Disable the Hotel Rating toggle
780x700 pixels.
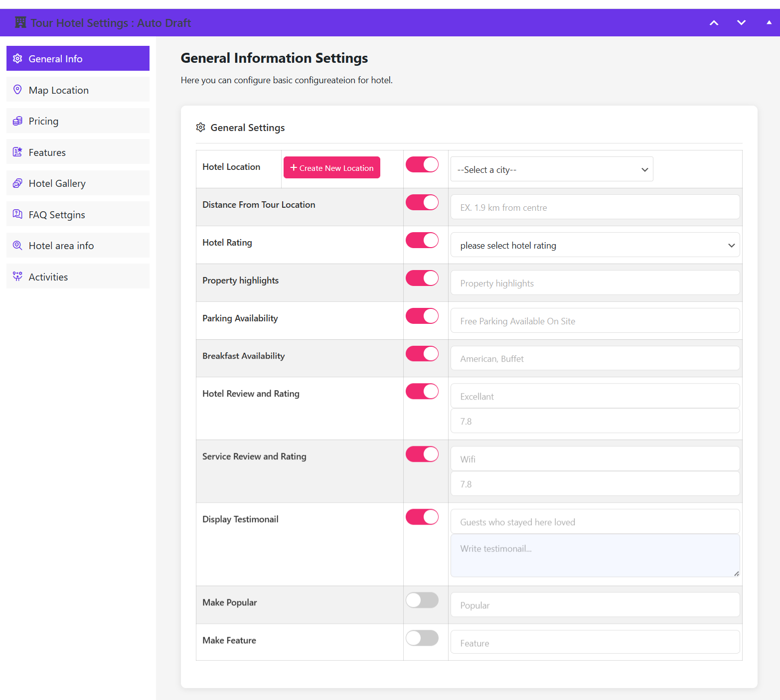coord(422,241)
